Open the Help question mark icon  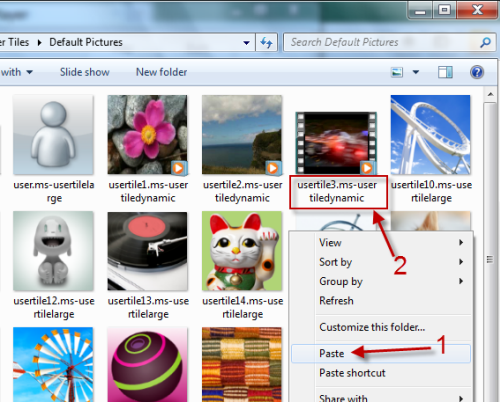tap(477, 72)
